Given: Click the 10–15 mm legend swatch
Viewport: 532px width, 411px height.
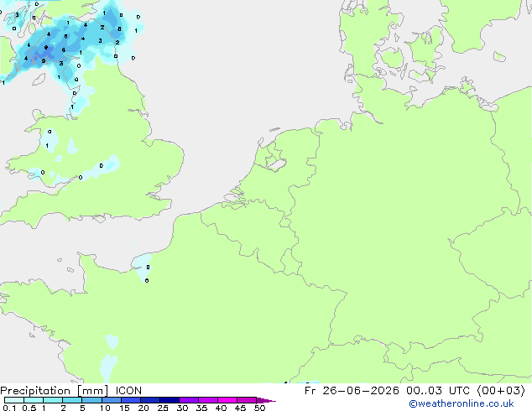Looking at the screenshot, I should [x=111, y=400].
